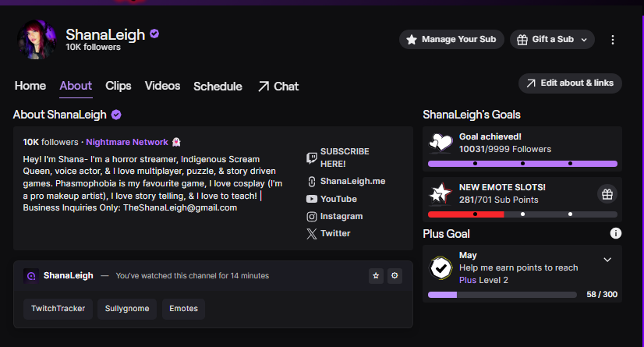
Task: Switch to the Clips tab
Action: click(x=119, y=86)
